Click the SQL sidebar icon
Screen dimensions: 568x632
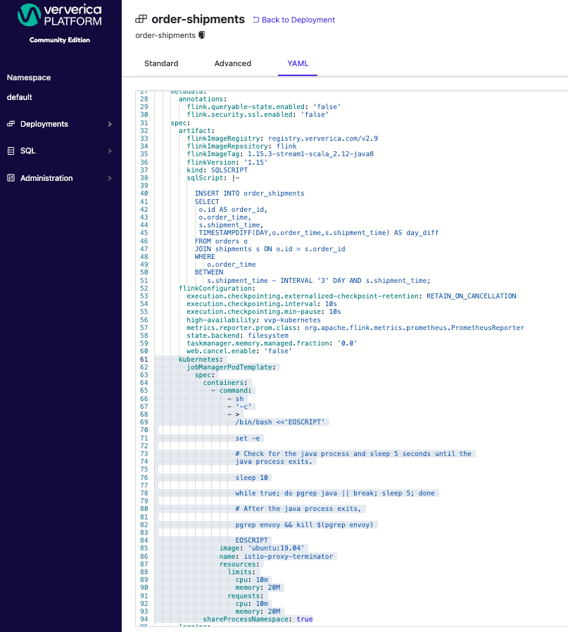pos(11,151)
